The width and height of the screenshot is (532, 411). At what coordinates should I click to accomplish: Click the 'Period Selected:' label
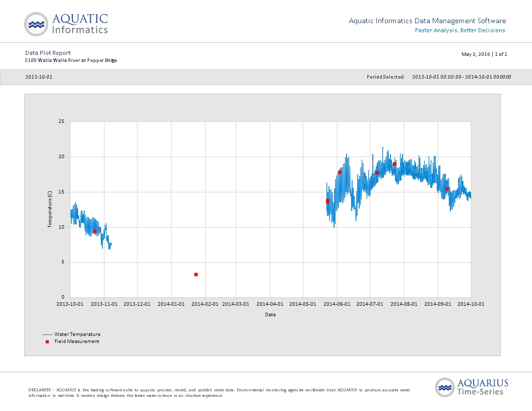click(385, 77)
